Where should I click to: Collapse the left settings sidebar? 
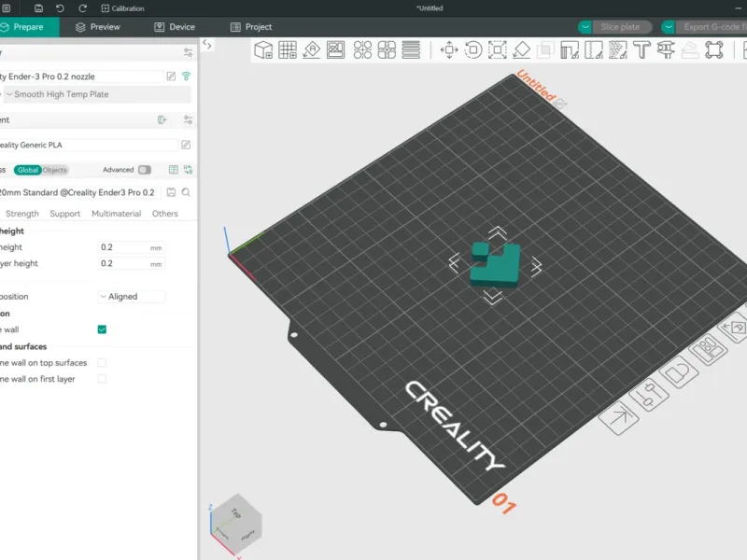tap(207, 44)
